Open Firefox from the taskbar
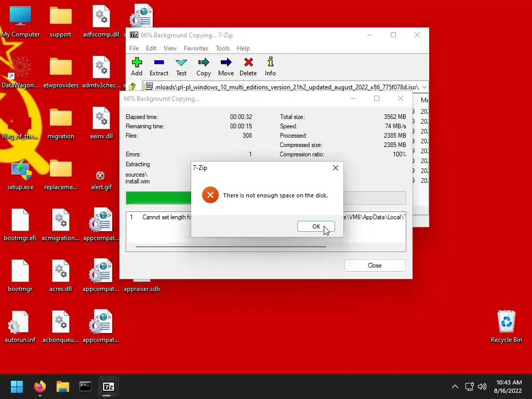 pos(39,387)
